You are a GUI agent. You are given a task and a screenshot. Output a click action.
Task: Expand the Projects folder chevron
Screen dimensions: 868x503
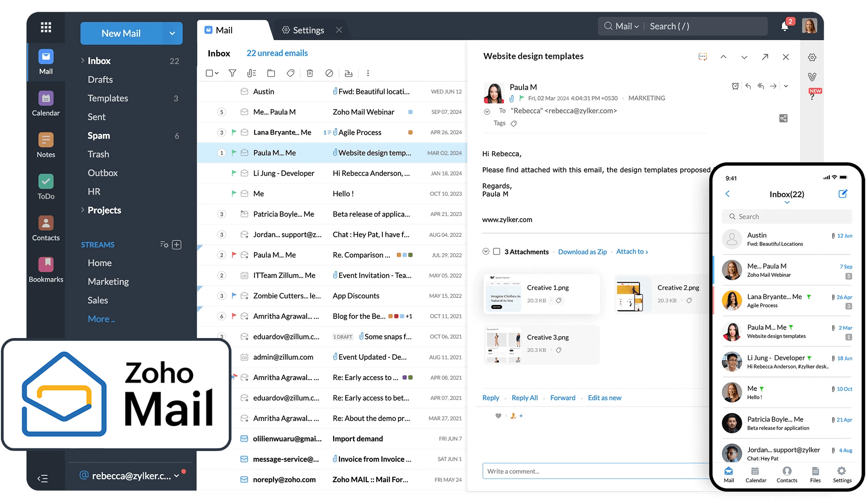pyautogui.click(x=82, y=210)
